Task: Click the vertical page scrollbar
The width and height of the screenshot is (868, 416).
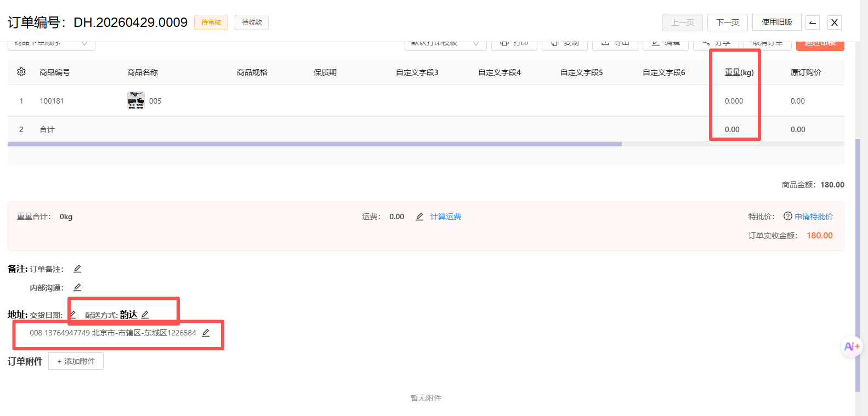Action: pyautogui.click(x=858, y=266)
